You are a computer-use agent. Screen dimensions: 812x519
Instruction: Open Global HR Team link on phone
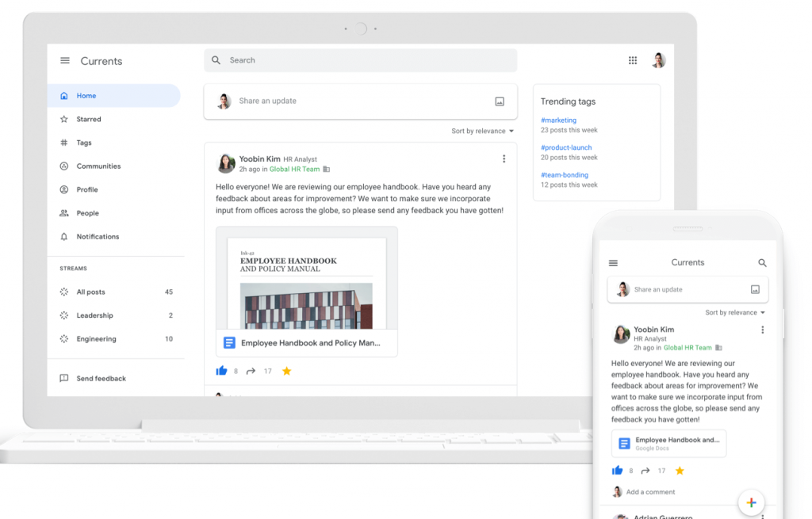688,348
